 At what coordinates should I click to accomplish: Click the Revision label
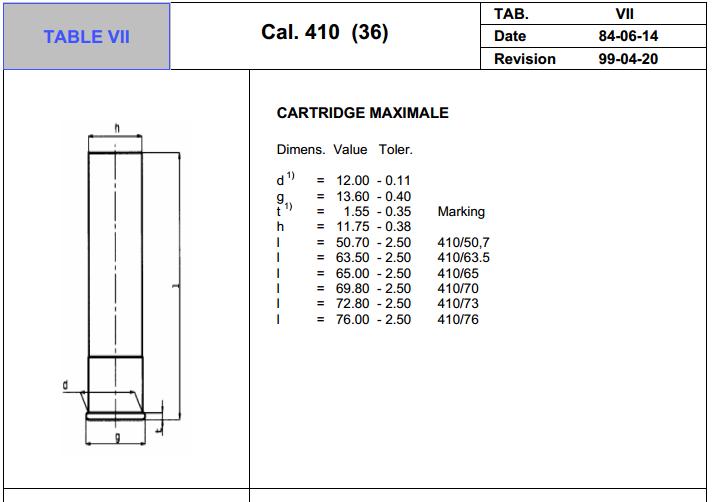525,59
